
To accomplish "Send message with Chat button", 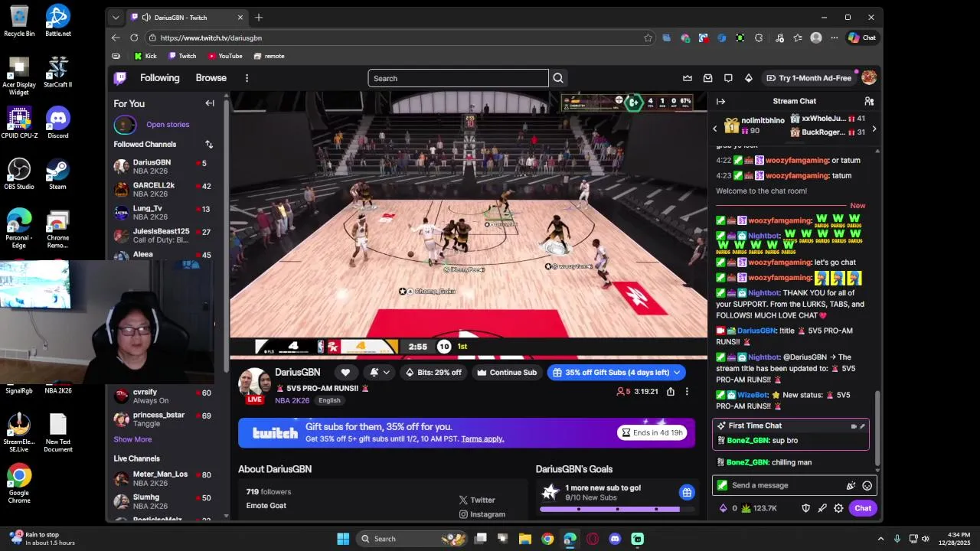I will coord(863,508).
